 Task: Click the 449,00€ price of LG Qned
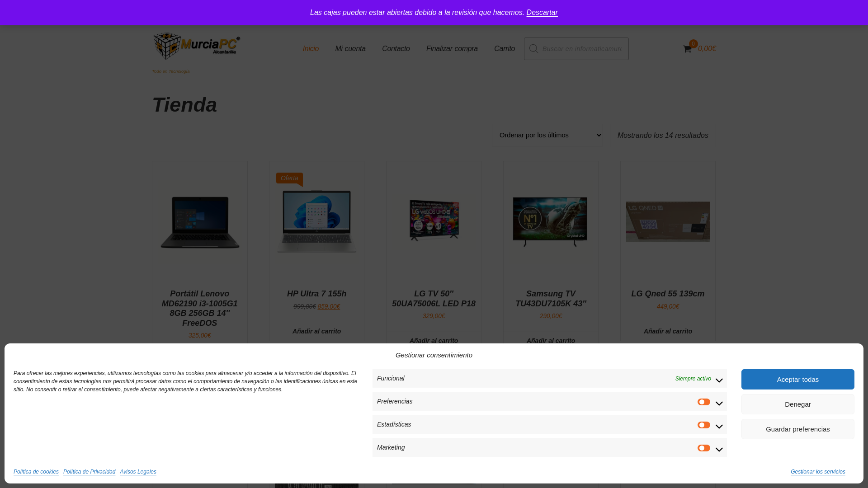[x=668, y=306]
